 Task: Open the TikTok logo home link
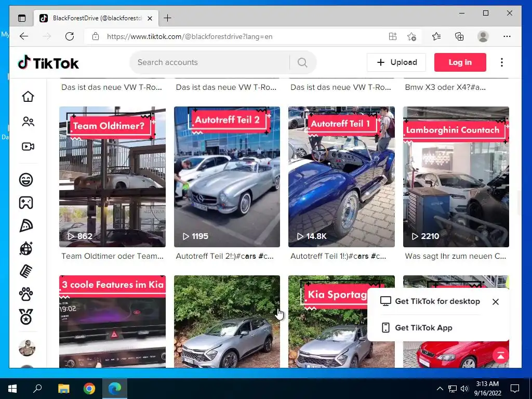[48, 63]
